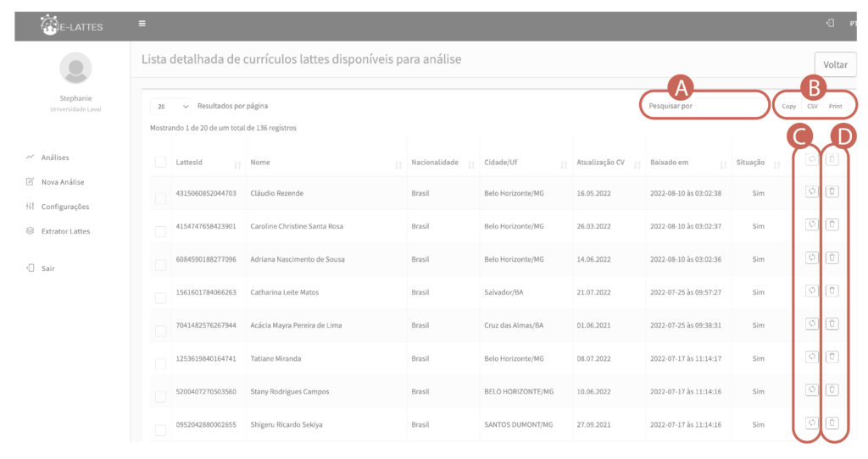The width and height of the screenshot is (868, 459).
Task: Click the logout icon in top bar
Action: (x=830, y=24)
